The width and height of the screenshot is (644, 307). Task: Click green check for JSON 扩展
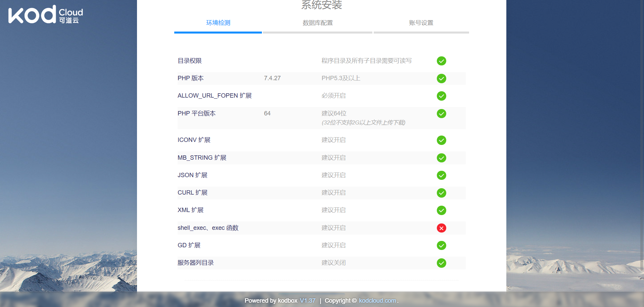[x=441, y=175]
